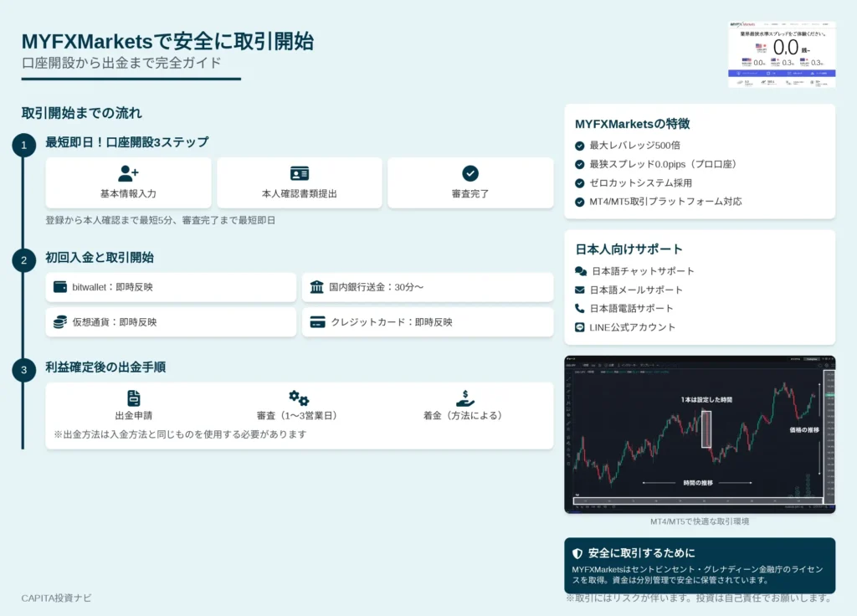Click the check icon beside 最大レバレッジ500倍
857x616 pixels.
tap(580, 146)
